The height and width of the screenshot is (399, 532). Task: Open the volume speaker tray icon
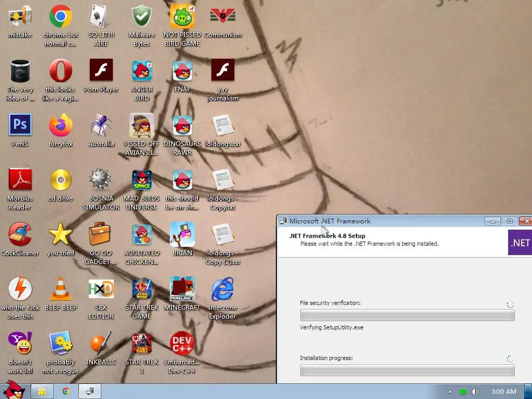pyautogui.click(x=475, y=392)
